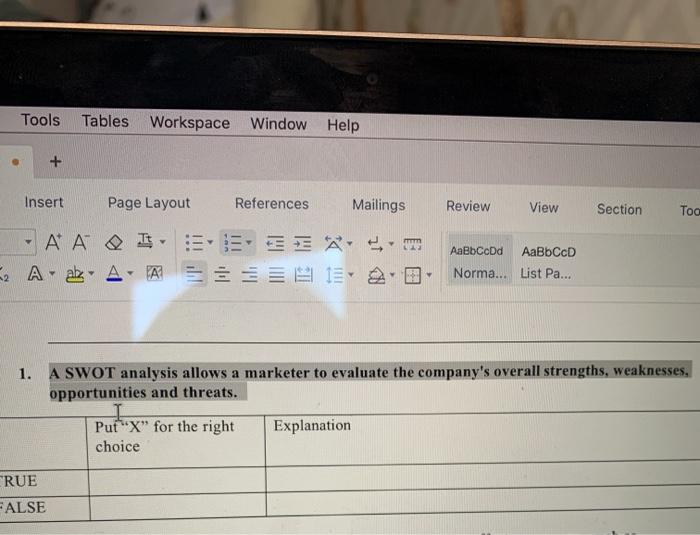Open the Workspace menu
This screenshot has width=700, height=535.
[190, 123]
